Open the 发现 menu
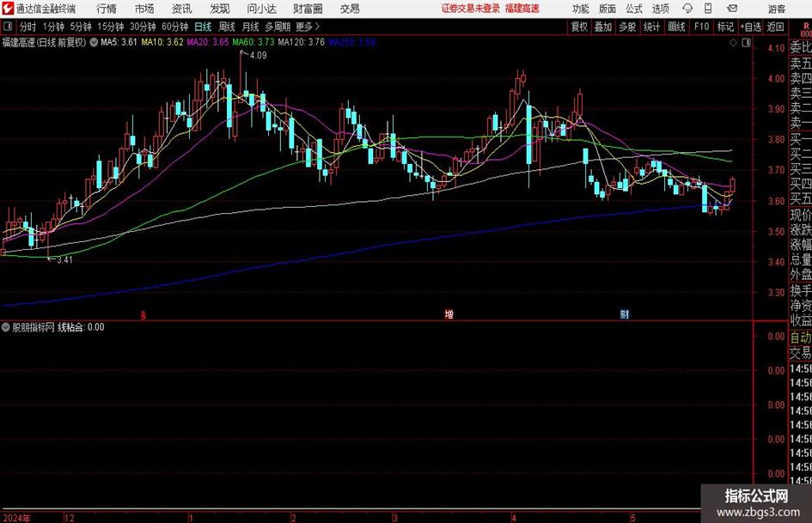812x523 pixels. [220, 9]
